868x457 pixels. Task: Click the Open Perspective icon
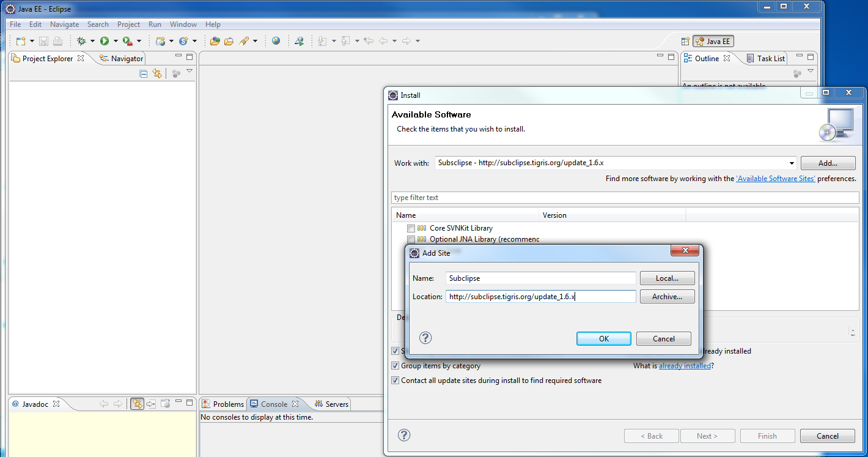click(x=686, y=41)
